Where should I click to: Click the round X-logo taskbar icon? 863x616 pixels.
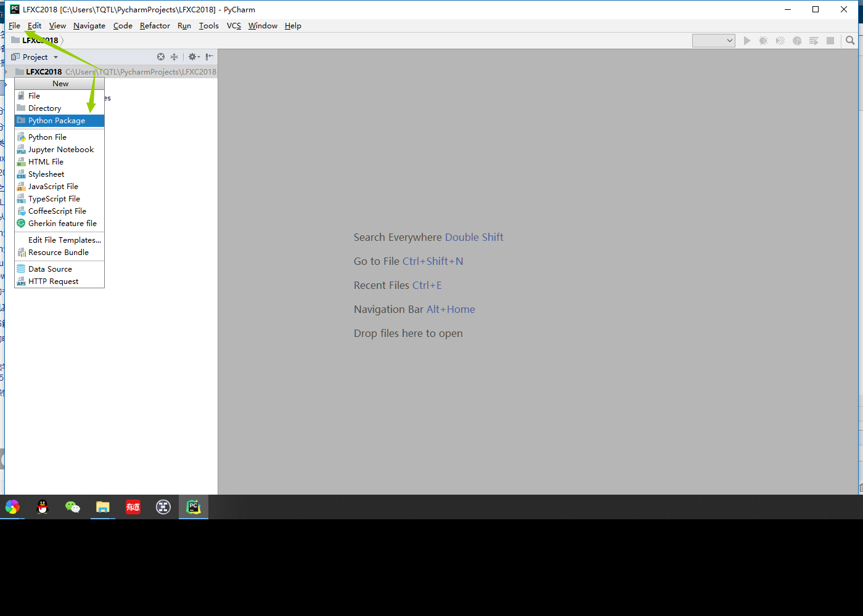pyautogui.click(x=163, y=507)
